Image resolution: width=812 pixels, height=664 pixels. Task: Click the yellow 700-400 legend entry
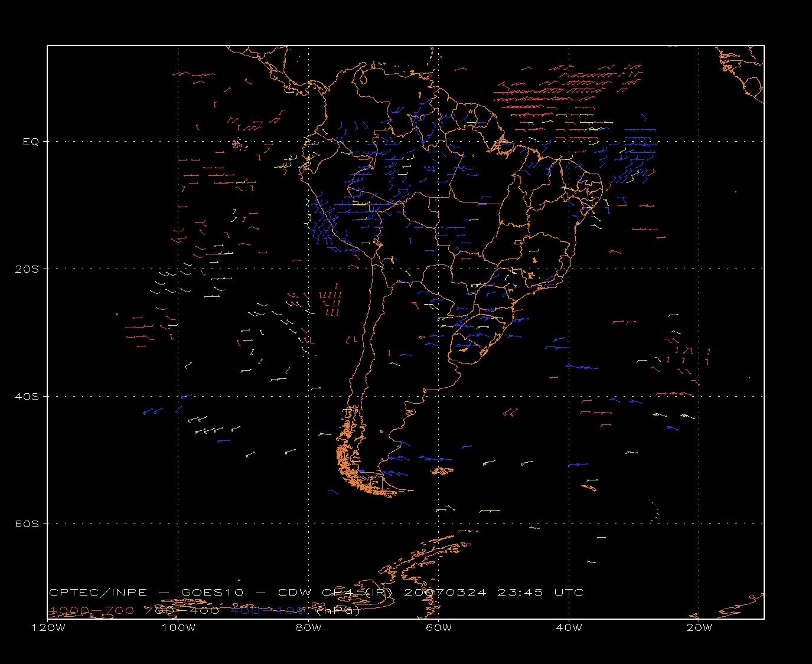[x=182, y=610]
